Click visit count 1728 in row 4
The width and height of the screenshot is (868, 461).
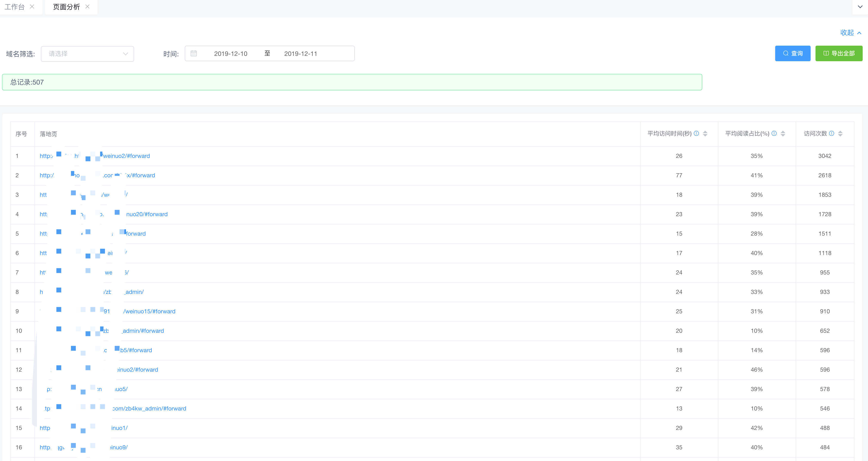tap(825, 214)
